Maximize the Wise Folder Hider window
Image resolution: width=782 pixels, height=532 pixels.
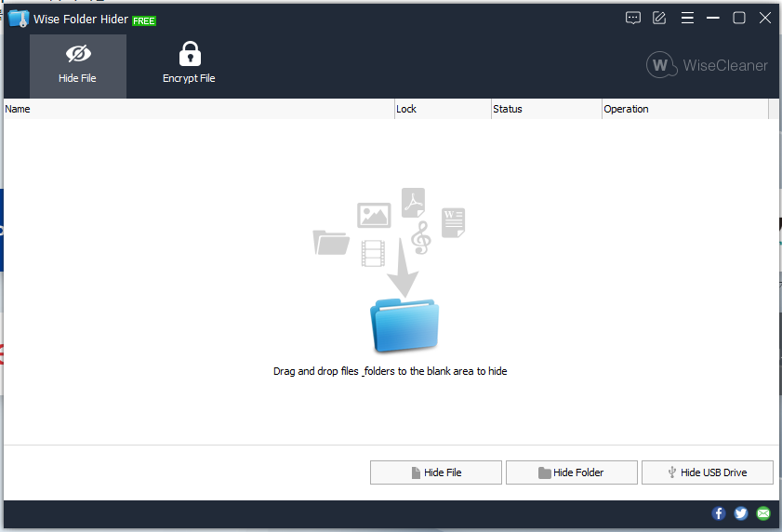pyautogui.click(x=739, y=18)
